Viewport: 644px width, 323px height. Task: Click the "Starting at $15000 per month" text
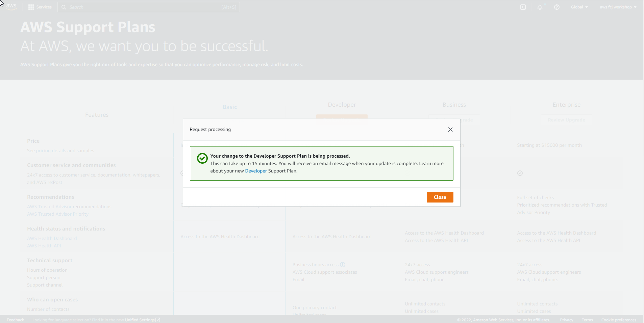point(549,145)
